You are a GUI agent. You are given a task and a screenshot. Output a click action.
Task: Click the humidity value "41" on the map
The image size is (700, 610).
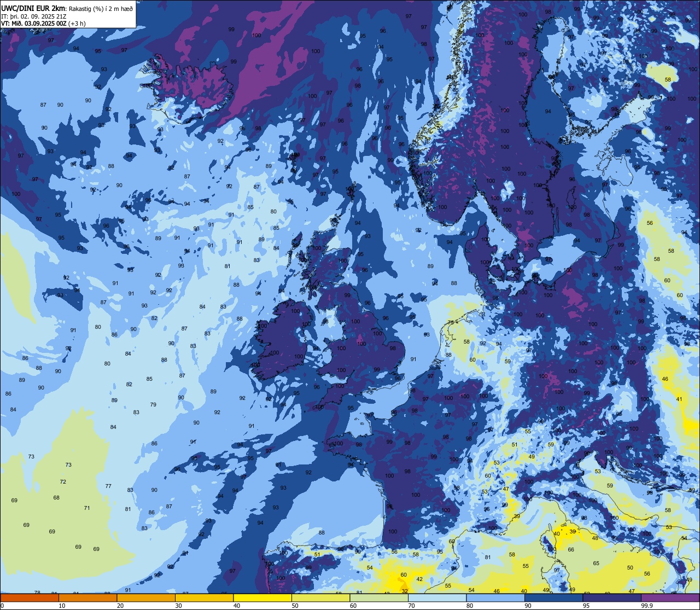click(x=679, y=399)
